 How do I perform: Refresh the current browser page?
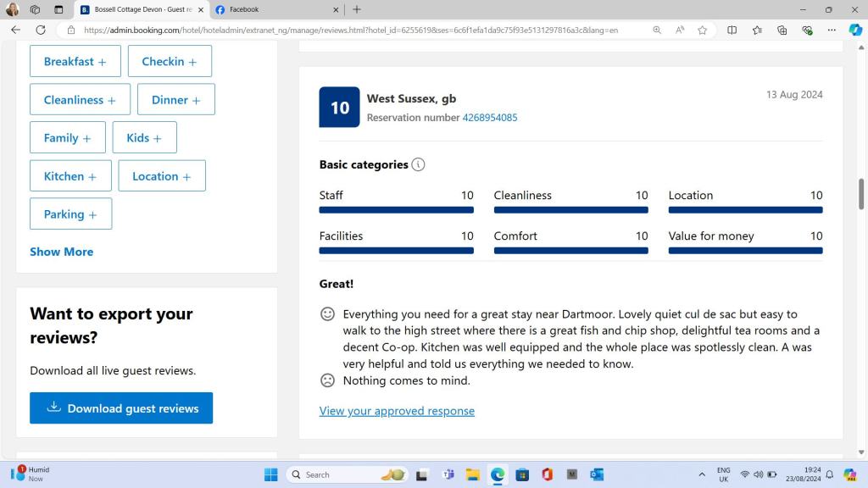click(40, 30)
